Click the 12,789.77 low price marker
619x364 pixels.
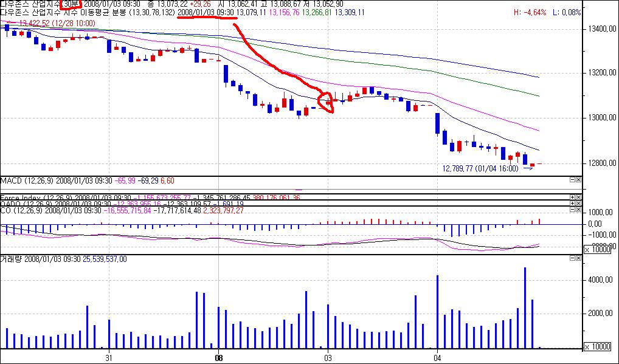tap(480, 168)
